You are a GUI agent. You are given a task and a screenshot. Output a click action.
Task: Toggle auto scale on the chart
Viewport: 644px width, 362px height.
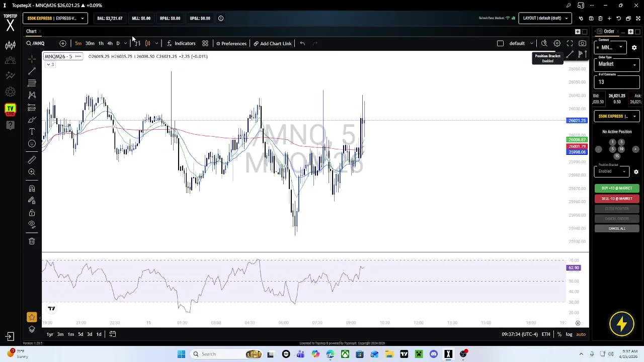pos(581,334)
